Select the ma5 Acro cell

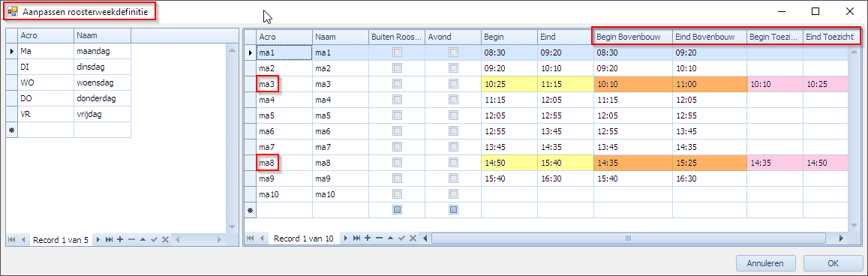[x=284, y=115]
